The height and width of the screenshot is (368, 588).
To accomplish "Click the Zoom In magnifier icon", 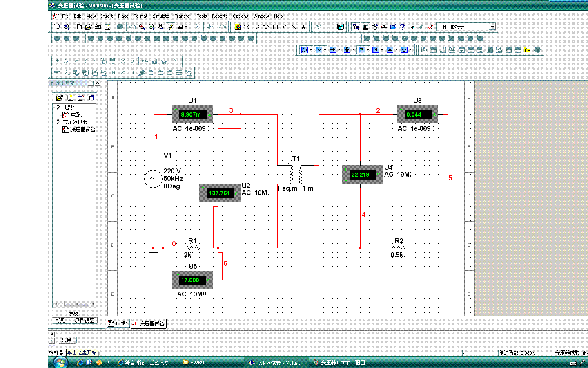I will 142,27.
